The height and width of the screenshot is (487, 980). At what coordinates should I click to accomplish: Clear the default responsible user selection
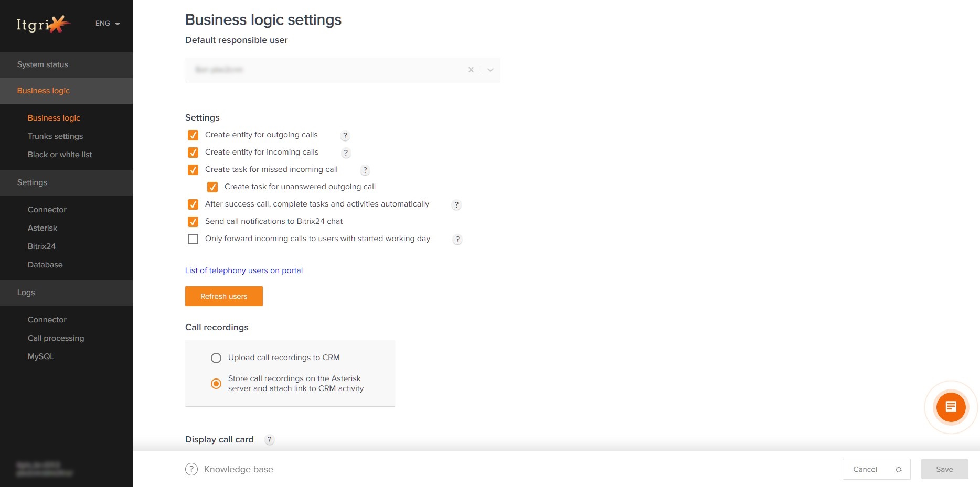pyautogui.click(x=471, y=70)
